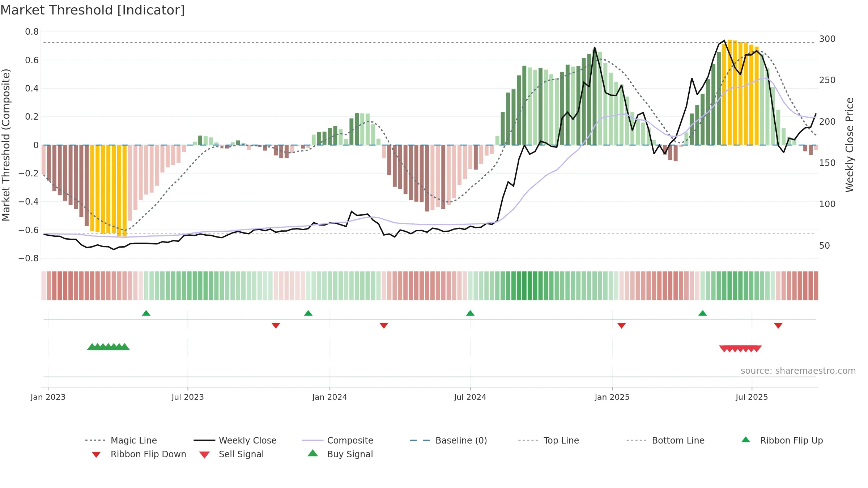Toggle the Buy Signal legend entry

340,454
